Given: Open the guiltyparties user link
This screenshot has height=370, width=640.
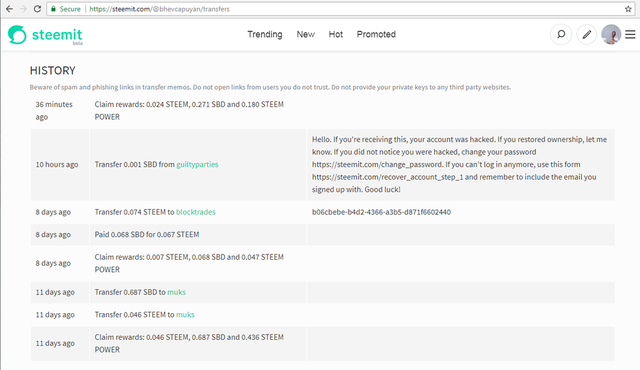Looking at the screenshot, I should tap(197, 164).
